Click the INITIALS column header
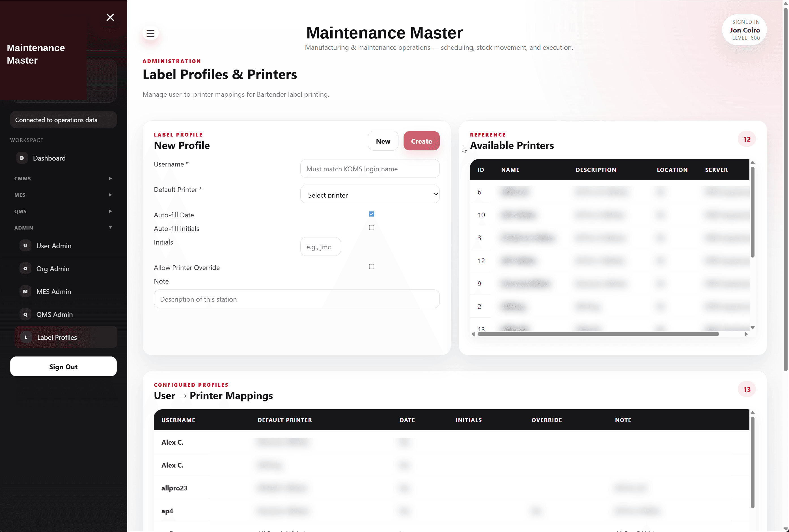The image size is (789, 532). click(x=468, y=420)
